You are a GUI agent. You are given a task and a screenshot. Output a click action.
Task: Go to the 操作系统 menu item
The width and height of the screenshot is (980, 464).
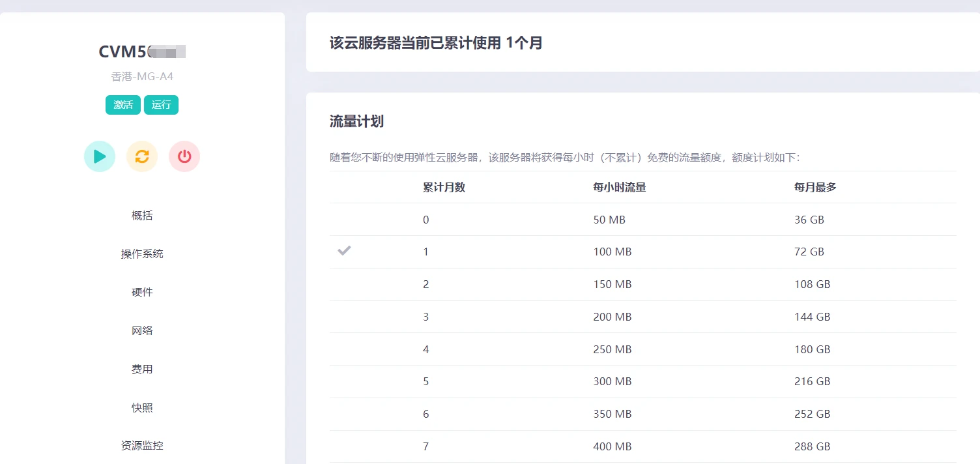[142, 254]
